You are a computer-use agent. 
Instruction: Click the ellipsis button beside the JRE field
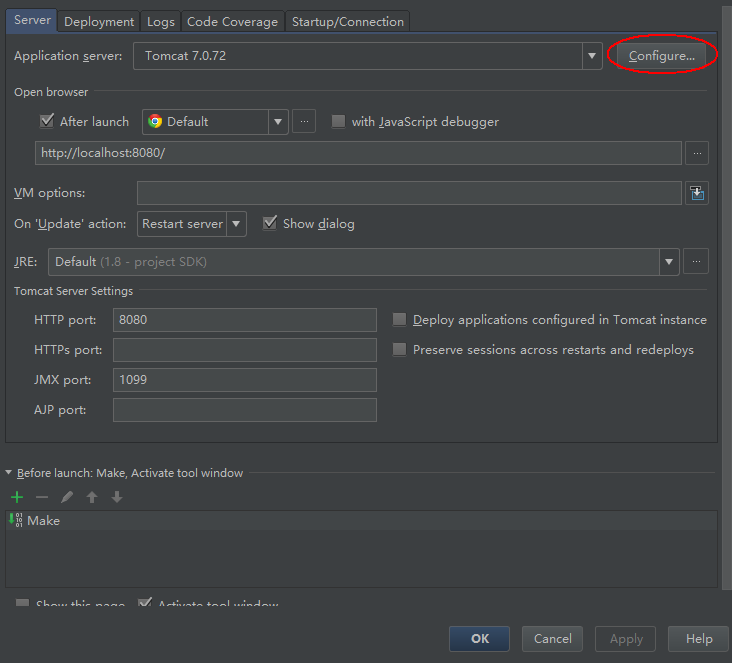[697, 262]
